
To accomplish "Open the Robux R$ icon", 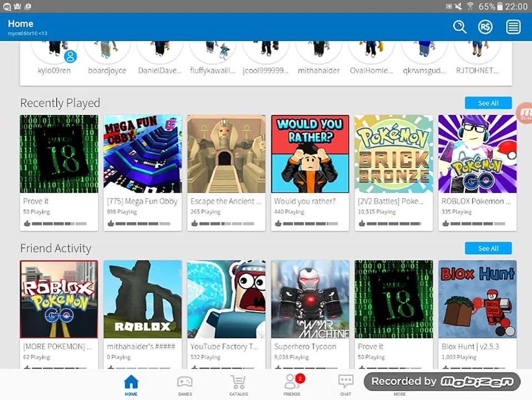I will (485, 27).
